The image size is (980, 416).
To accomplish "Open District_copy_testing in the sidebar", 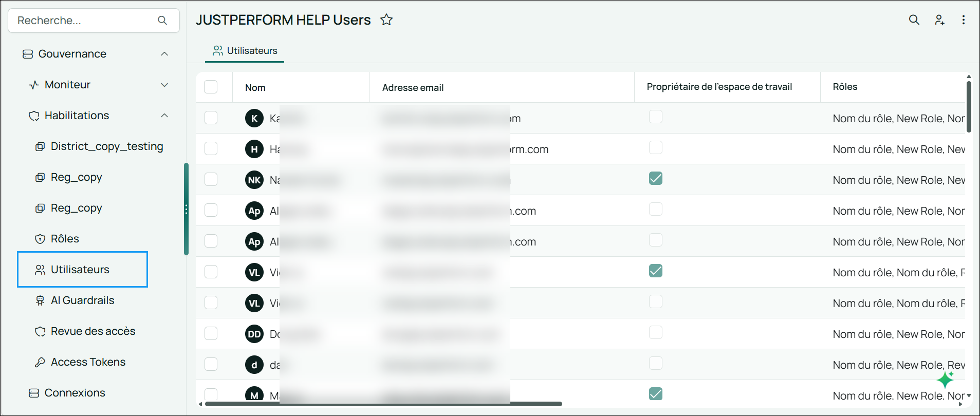I will point(107,146).
